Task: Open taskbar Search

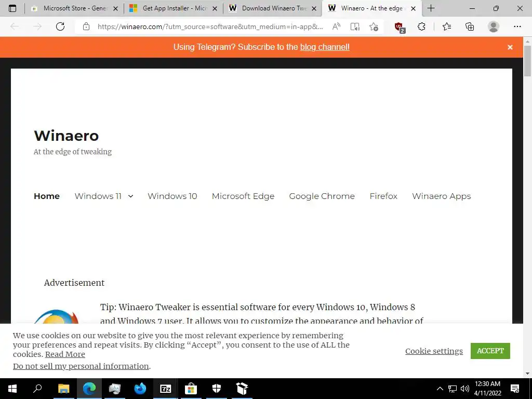Action: pos(37,389)
